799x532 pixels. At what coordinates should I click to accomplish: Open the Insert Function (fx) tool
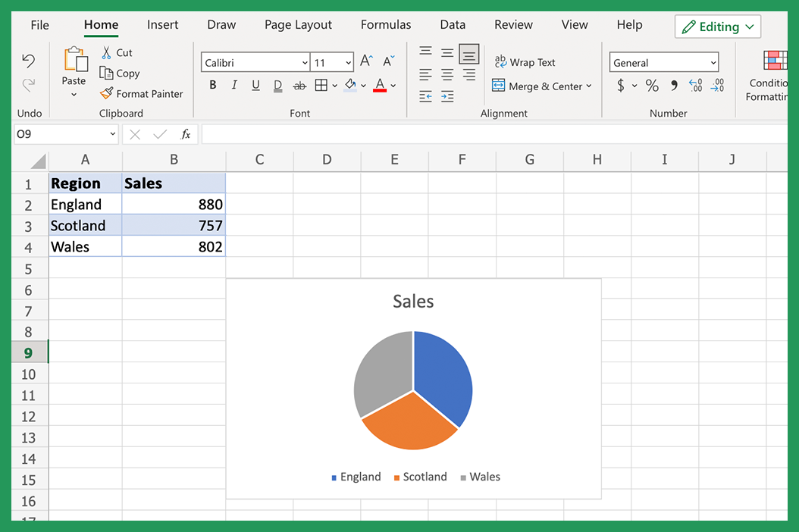pyautogui.click(x=185, y=134)
